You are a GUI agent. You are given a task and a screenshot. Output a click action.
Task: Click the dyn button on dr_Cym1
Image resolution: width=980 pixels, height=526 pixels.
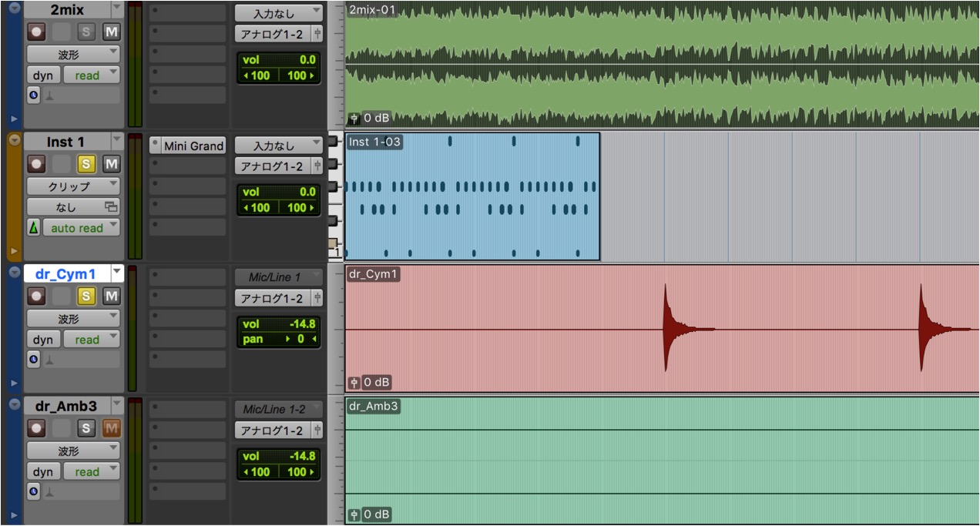pos(43,340)
